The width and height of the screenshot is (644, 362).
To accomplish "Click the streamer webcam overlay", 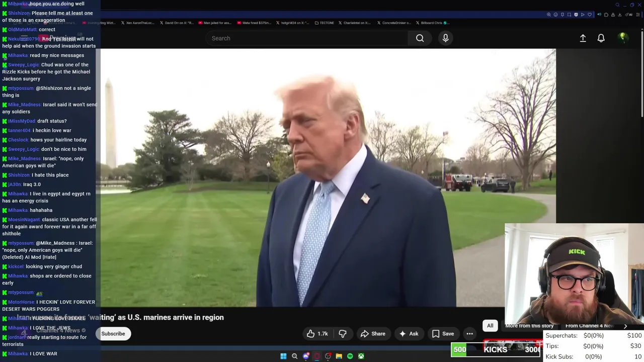I will 574,274.
